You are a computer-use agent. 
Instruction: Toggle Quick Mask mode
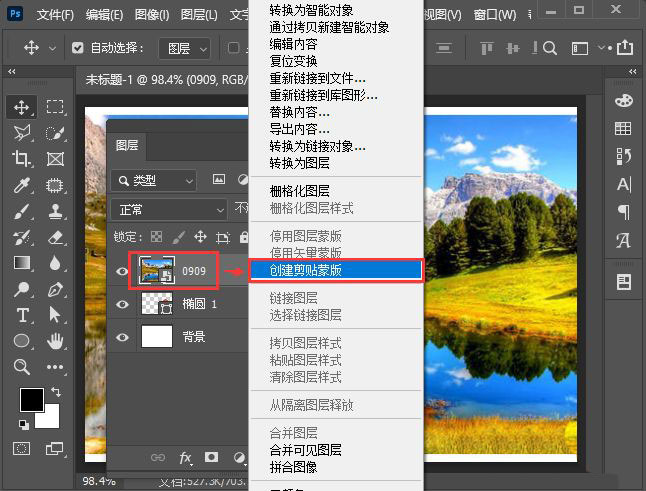click(x=21, y=448)
